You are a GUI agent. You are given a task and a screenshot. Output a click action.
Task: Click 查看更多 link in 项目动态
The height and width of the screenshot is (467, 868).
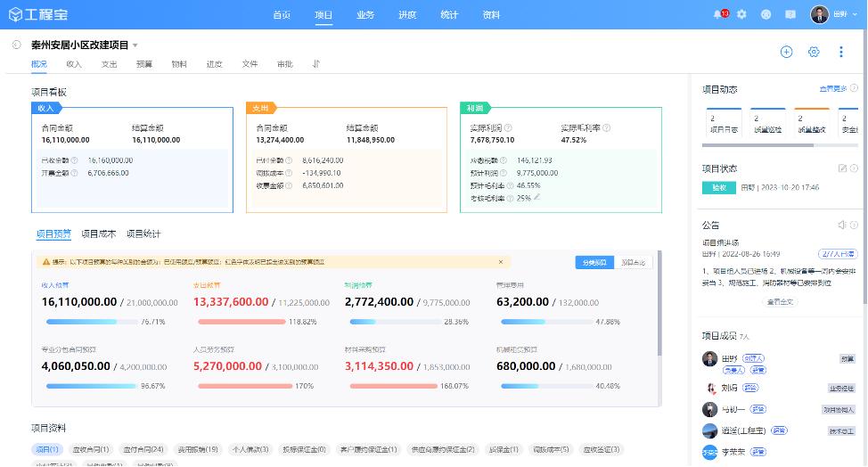833,88
